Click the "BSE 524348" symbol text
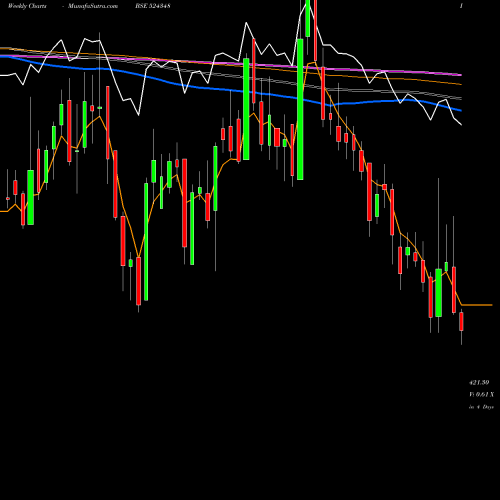 153,6
